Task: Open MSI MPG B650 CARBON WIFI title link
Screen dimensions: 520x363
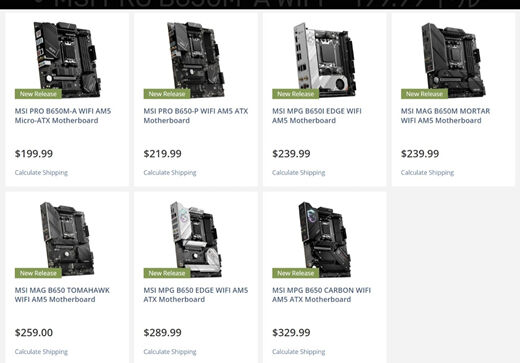Action: pyautogui.click(x=321, y=295)
